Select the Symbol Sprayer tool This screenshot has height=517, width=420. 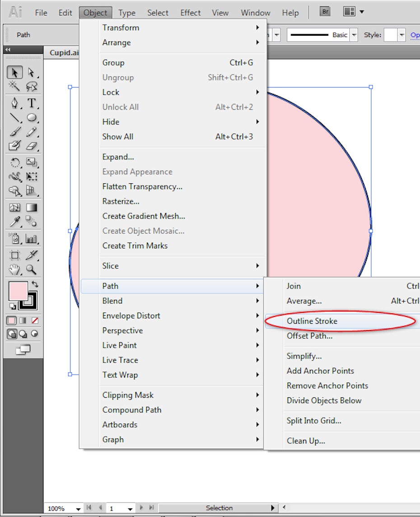coord(14,238)
